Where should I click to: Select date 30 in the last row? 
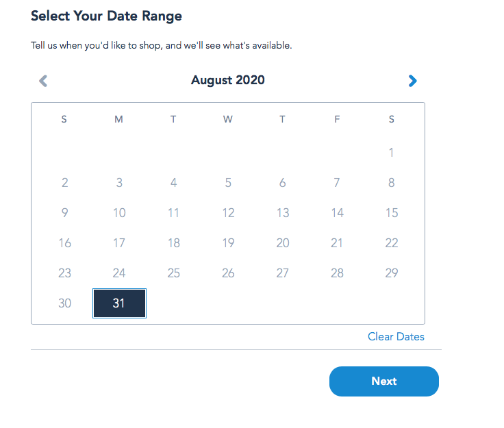click(64, 303)
